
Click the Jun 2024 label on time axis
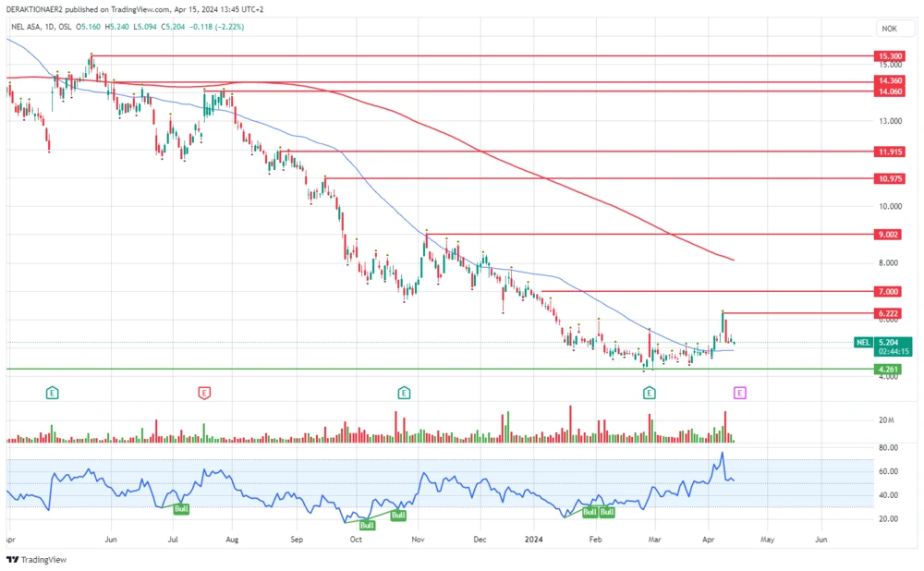pyautogui.click(x=821, y=538)
